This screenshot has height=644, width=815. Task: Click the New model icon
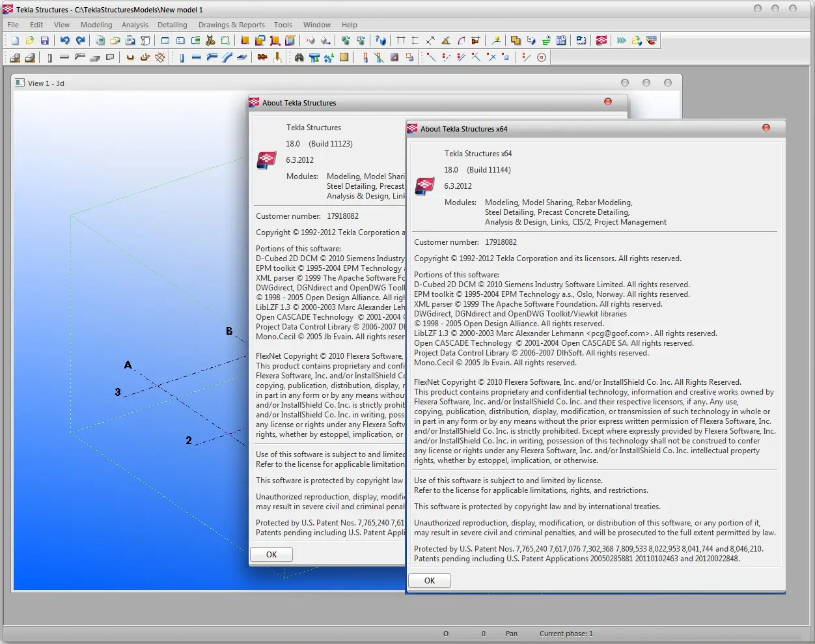[14, 40]
